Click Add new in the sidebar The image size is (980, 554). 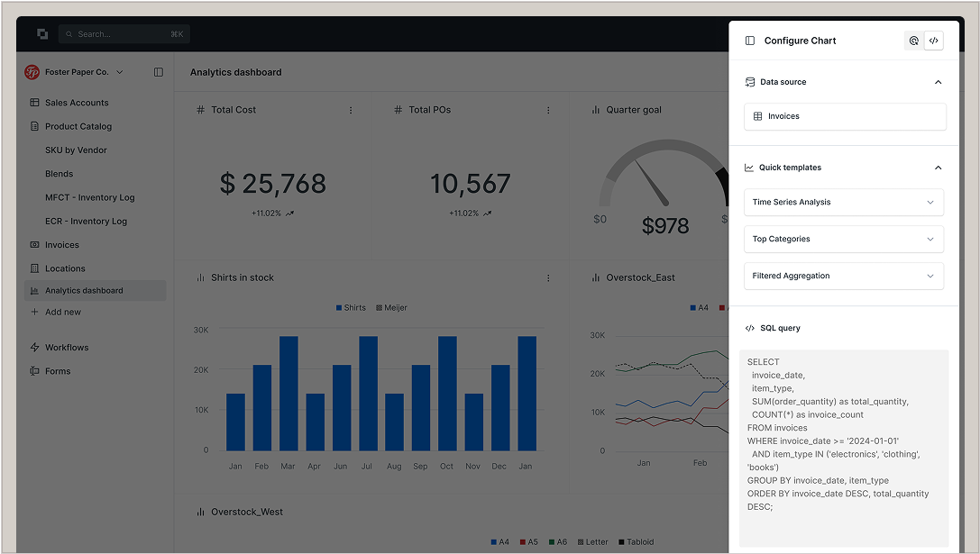[62, 313]
